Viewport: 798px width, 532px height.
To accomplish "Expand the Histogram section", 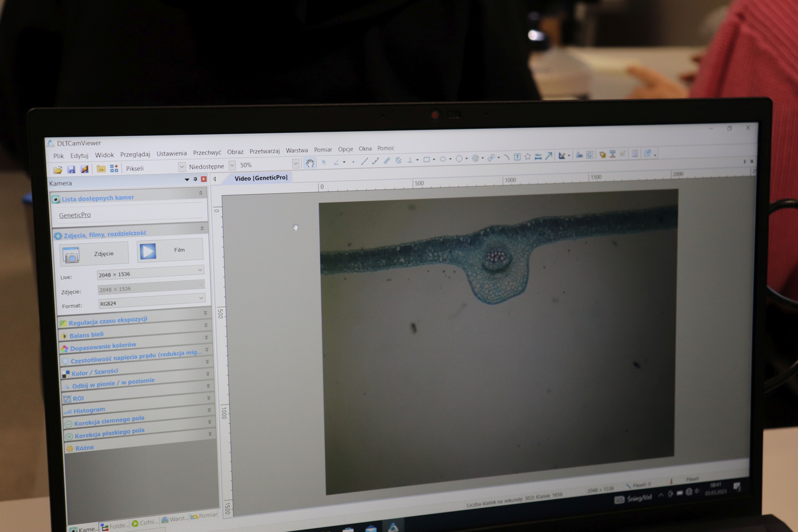I will pos(209,398).
